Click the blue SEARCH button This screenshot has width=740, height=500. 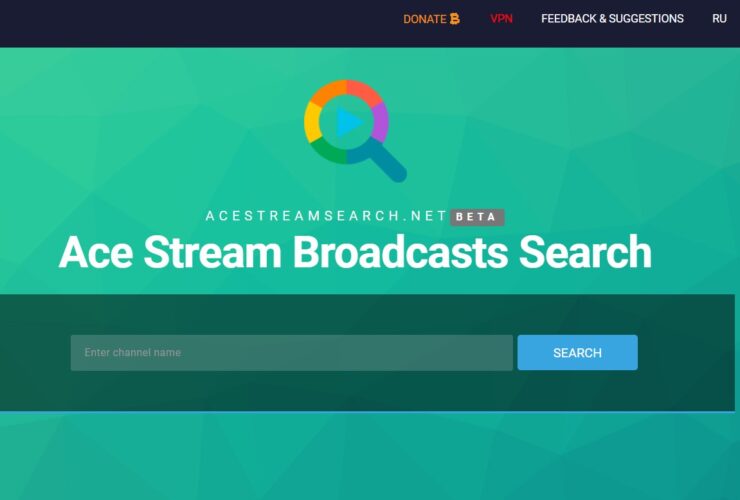577,353
